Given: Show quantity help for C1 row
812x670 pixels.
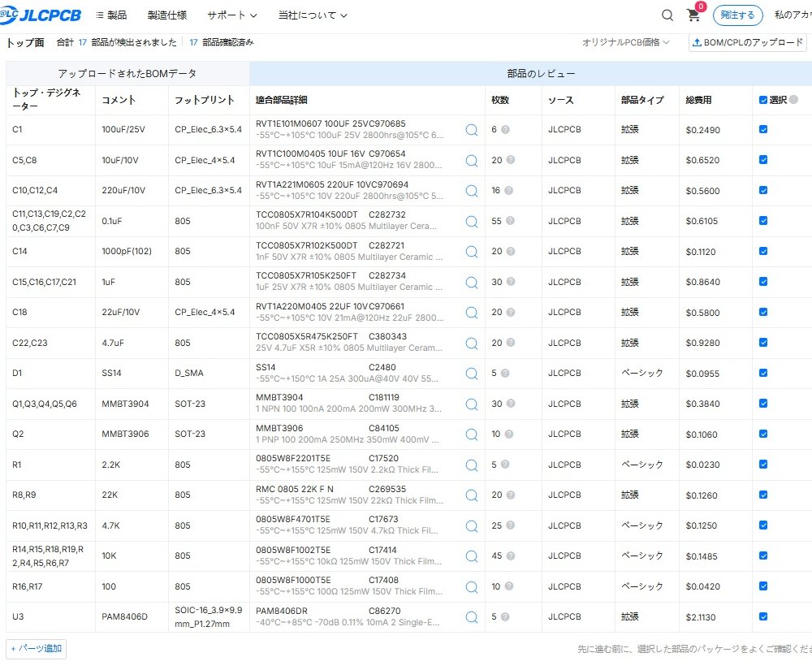Looking at the screenshot, I should click(505, 129).
